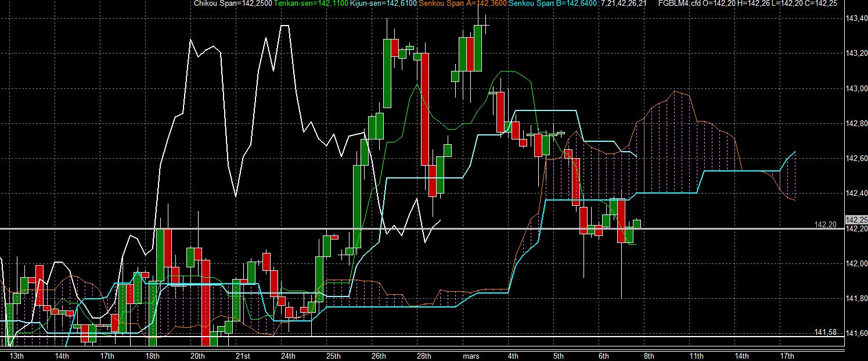Click the 142,60 price axis label
Screen dimensions: 868x361
tap(856, 158)
